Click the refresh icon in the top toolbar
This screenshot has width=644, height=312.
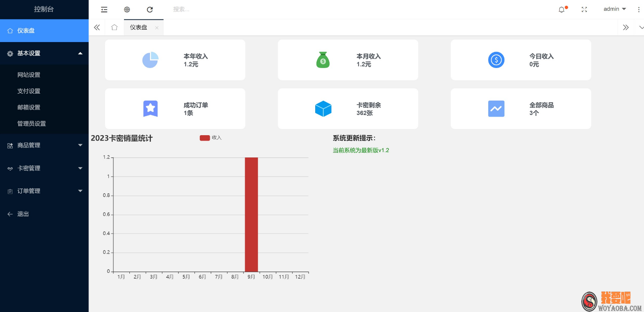(150, 9)
